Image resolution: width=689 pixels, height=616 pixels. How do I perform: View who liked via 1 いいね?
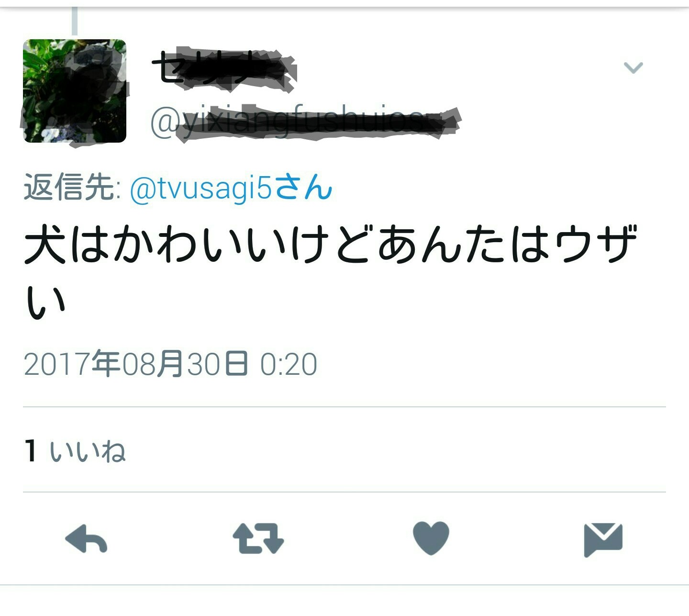point(75,451)
